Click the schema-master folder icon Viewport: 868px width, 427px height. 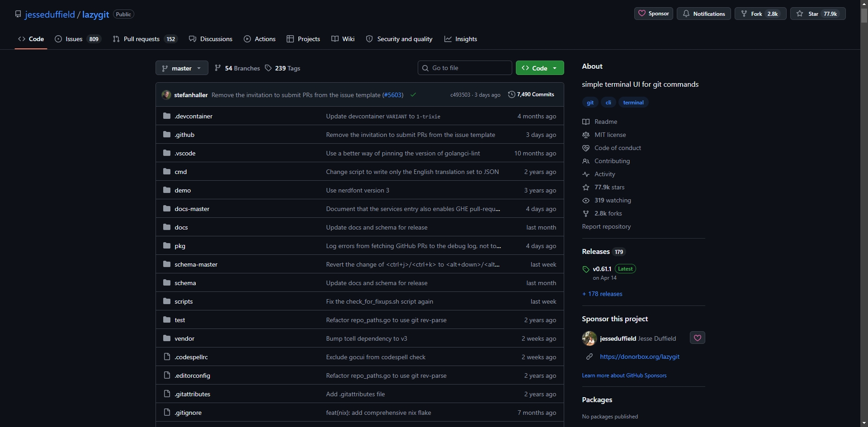167,264
